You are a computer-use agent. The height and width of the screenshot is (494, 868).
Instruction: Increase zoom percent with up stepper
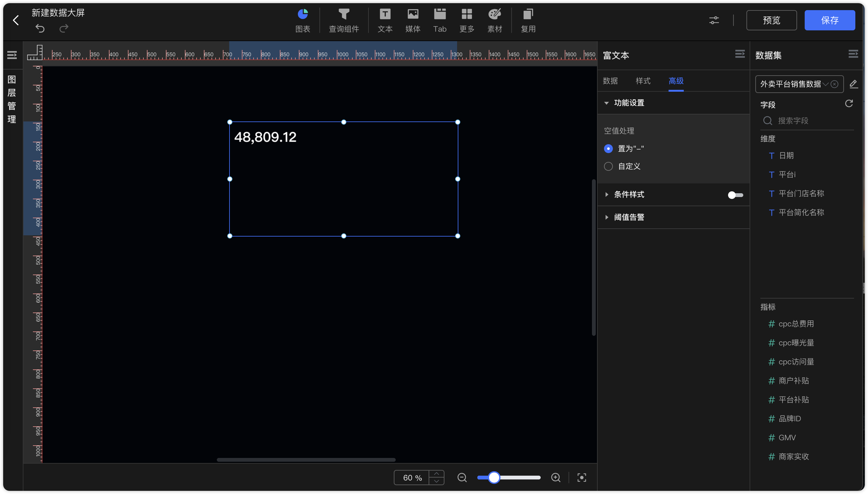click(437, 474)
